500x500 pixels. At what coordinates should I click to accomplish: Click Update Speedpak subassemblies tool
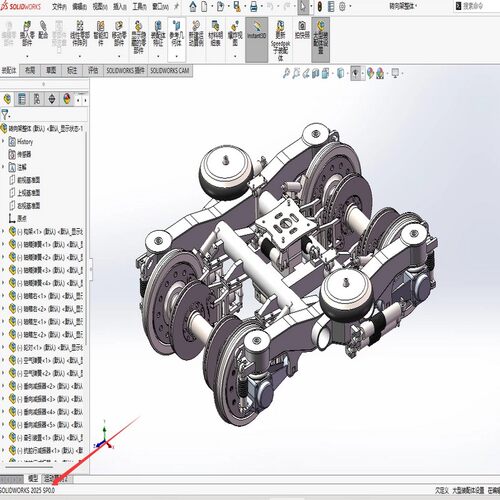click(x=280, y=40)
